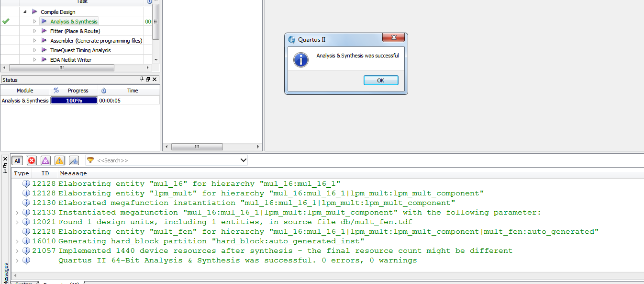Select Elaborating entity "mult_fen" message
The image size is (644, 284).
329,231
